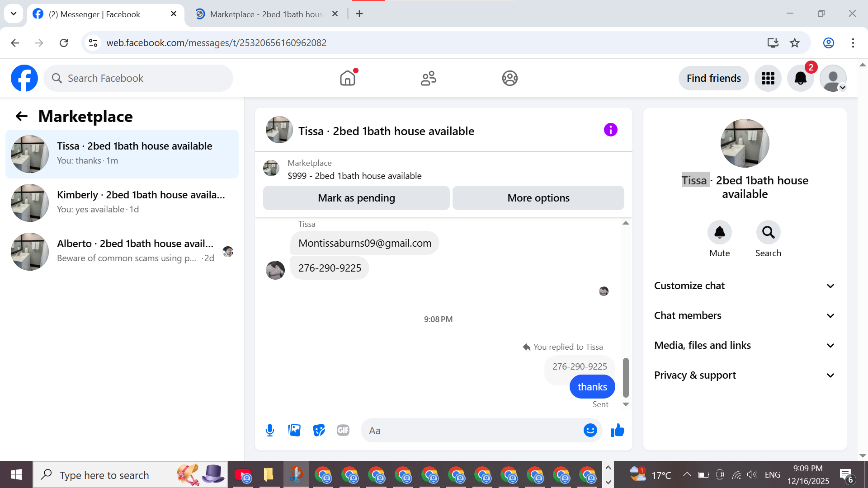This screenshot has width=868, height=488.
Task: Focus the Search Facebook field
Action: [138, 78]
